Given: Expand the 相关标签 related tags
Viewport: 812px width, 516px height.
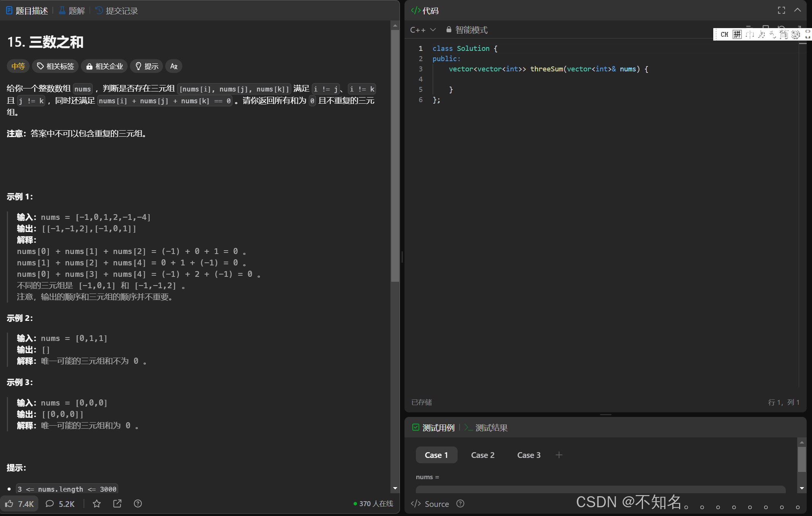Looking at the screenshot, I should point(55,66).
